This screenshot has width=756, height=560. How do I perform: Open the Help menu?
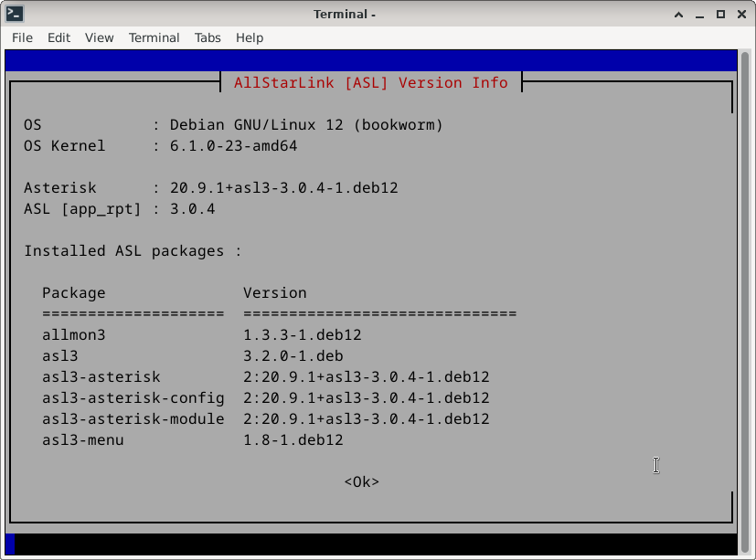[x=250, y=37]
